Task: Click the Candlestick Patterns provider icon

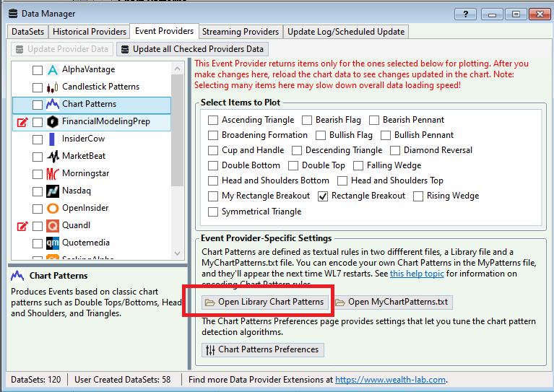Action: point(53,87)
